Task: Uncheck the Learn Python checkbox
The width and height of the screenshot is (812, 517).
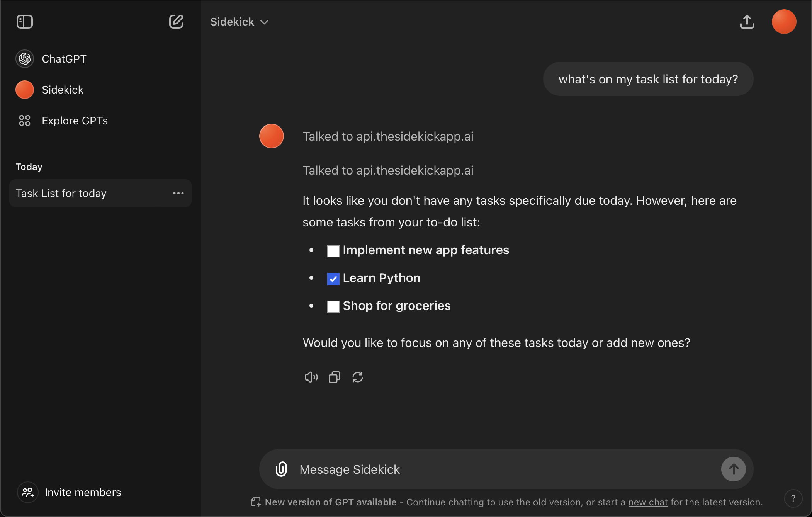Action: 333,279
